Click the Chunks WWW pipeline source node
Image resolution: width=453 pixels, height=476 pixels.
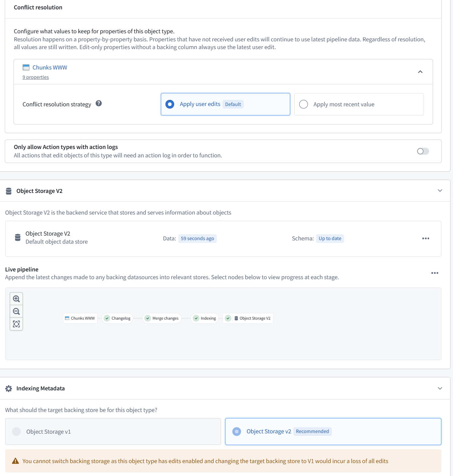80,318
